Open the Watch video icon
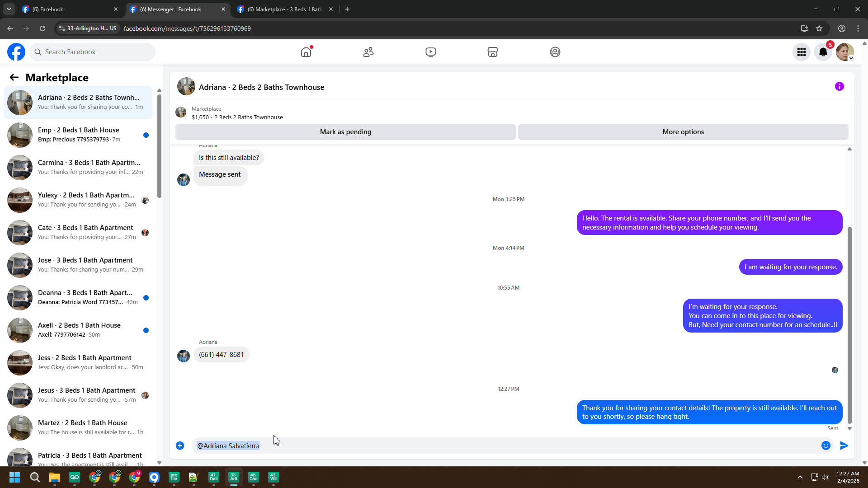Image resolution: width=868 pixels, height=488 pixels. click(x=430, y=52)
